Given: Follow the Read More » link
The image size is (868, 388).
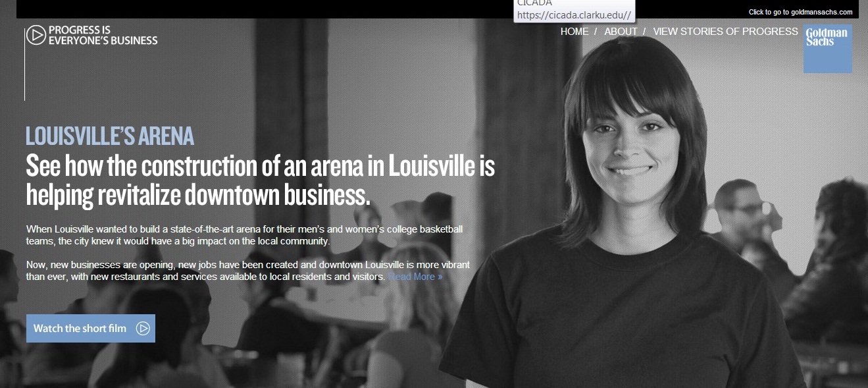Looking at the screenshot, I should tap(415, 277).
